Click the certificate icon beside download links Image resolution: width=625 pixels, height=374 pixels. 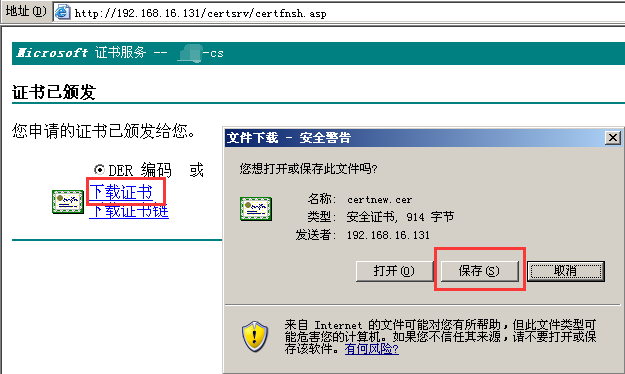click(68, 202)
